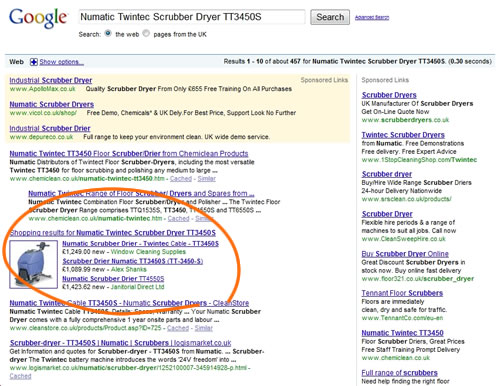Viewport: 500px width, 386px height.
Task: Open Numatic Twintec TT3450 Chemiclean Products result
Action: pos(129,154)
